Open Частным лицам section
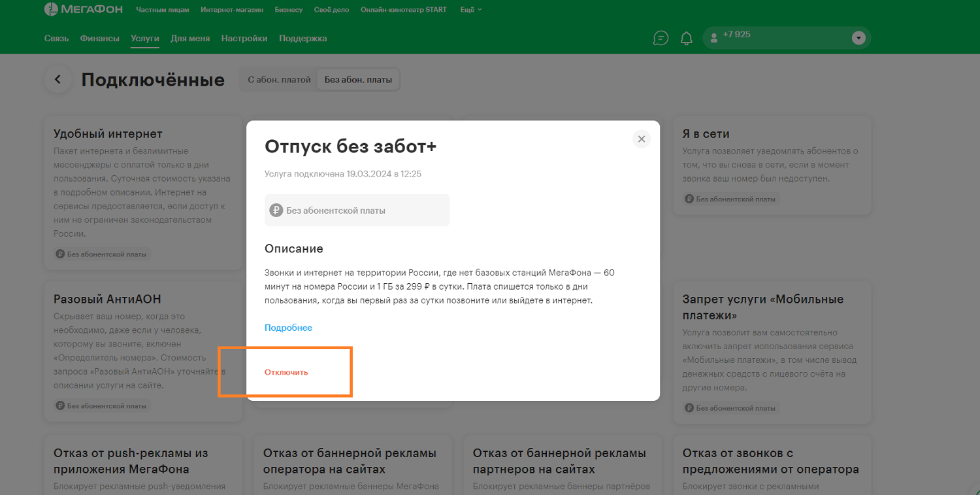980x495 pixels. click(x=163, y=10)
